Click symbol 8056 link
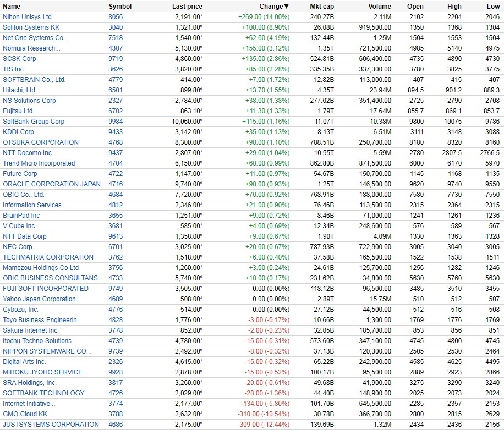The height and width of the screenshot is (430, 504). (116, 17)
